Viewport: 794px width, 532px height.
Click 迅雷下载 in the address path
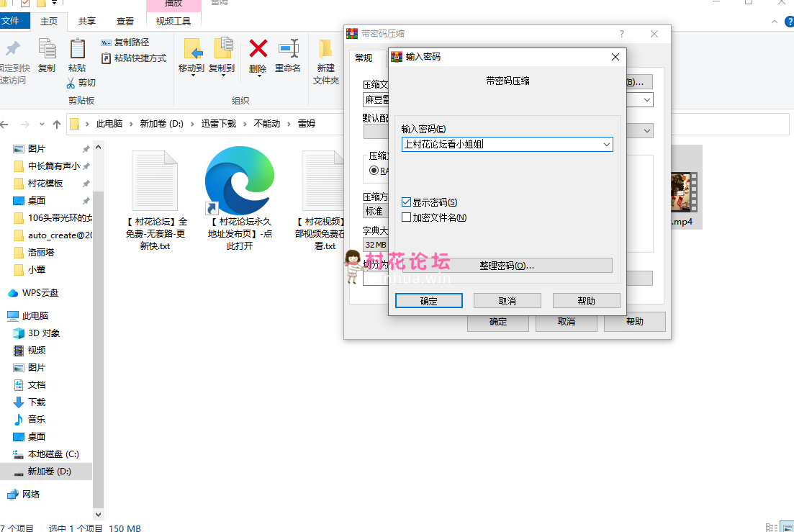219,124
